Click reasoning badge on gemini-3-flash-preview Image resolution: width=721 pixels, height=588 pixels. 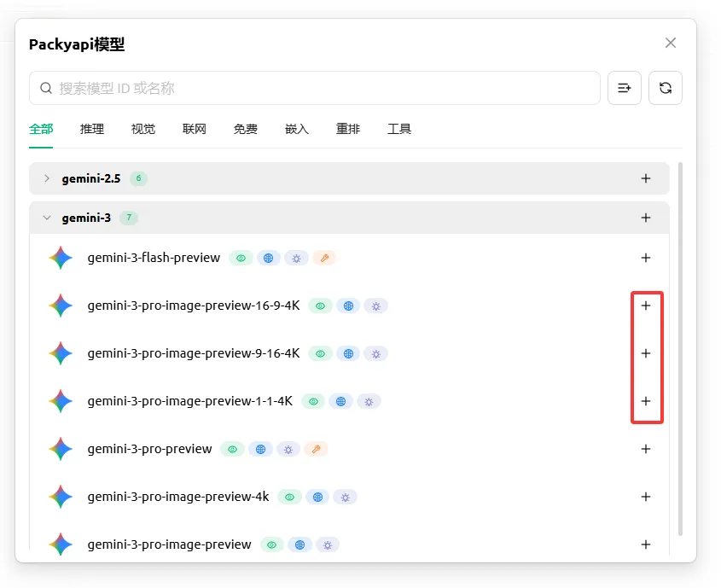tap(297, 259)
